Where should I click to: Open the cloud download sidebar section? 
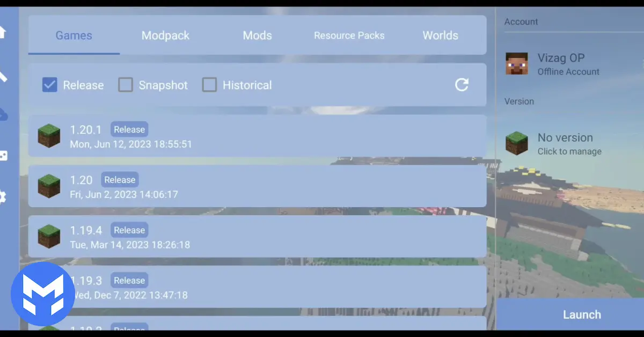pos(3,114)
